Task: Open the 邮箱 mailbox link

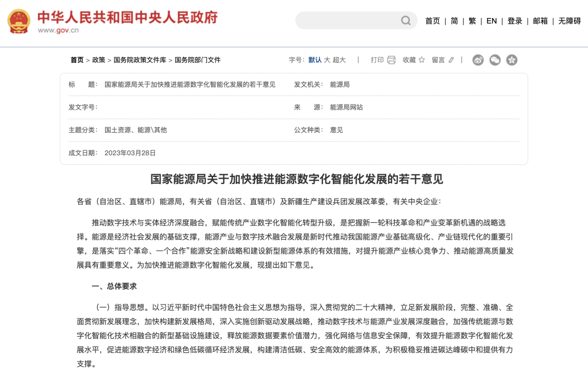Action: click(540, 21)
